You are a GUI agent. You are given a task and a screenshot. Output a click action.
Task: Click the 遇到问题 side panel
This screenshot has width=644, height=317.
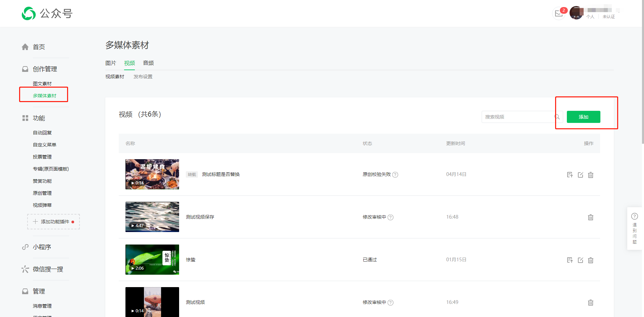click(x=635, y=228)
